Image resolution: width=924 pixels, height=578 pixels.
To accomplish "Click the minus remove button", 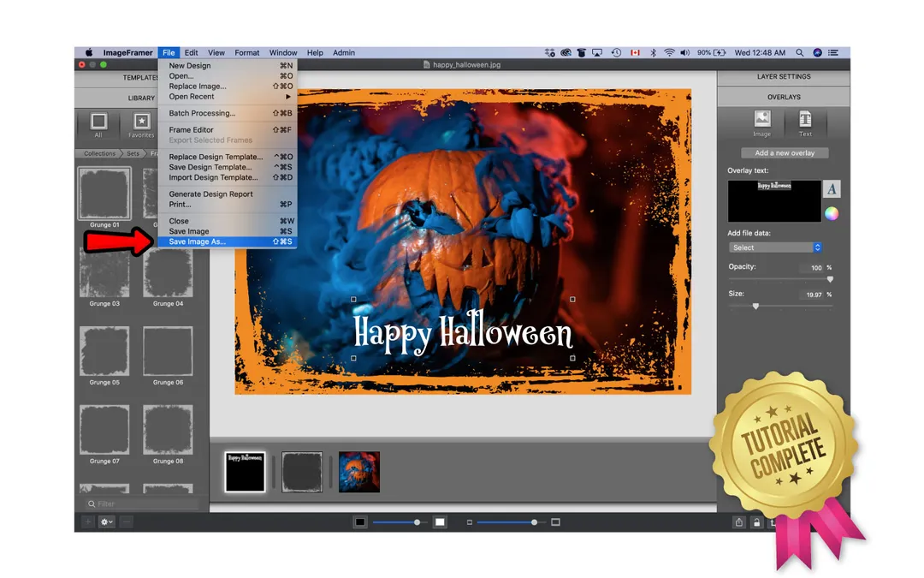I will [126, 521].
